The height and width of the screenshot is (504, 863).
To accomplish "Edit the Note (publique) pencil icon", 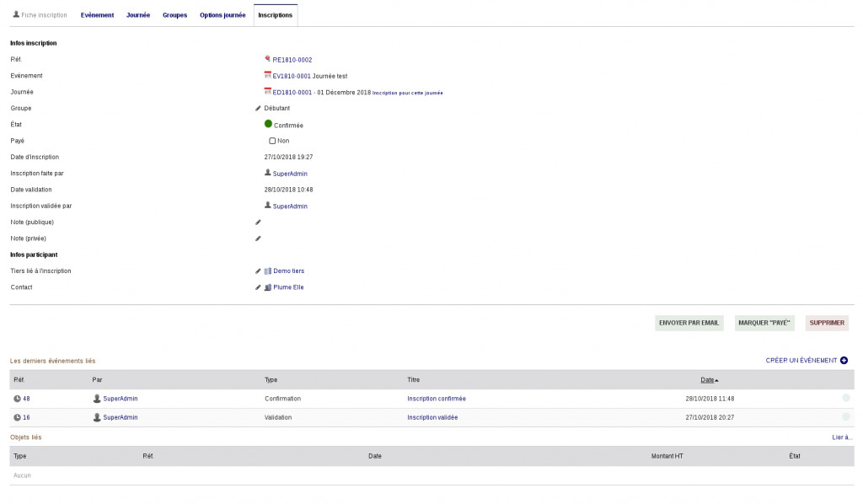I will [x=258, y=223].
